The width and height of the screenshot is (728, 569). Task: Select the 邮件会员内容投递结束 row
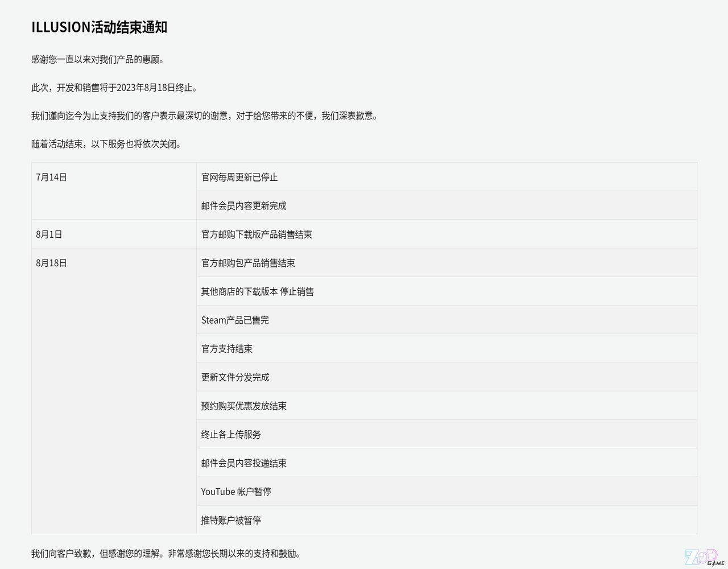[243, 463]
